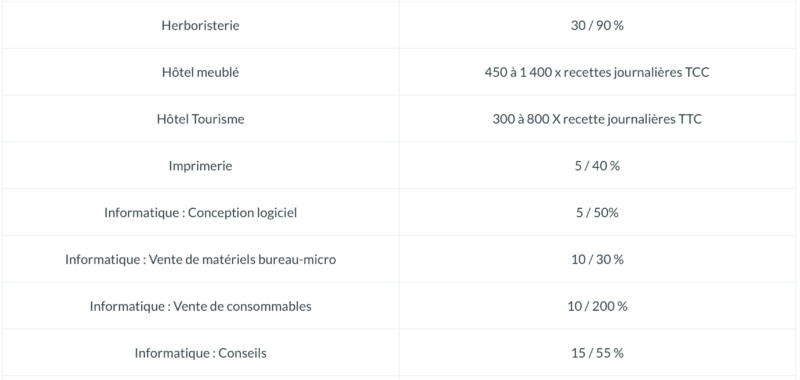
Task: Select the 450 à 1 400 recettes journalières text
Action: coord(597,72)
